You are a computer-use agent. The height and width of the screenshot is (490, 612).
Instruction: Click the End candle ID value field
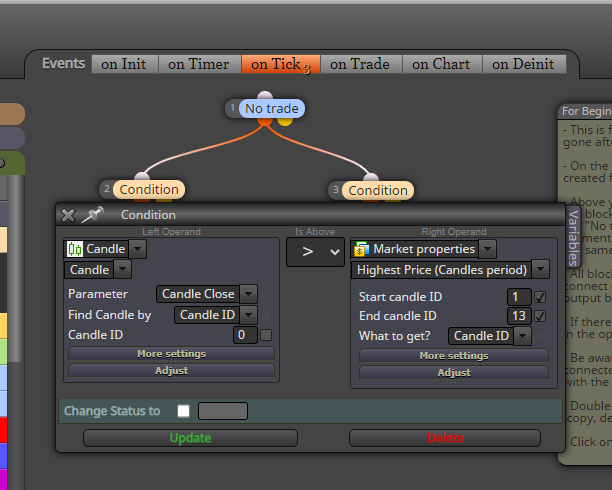coord(519,315)
